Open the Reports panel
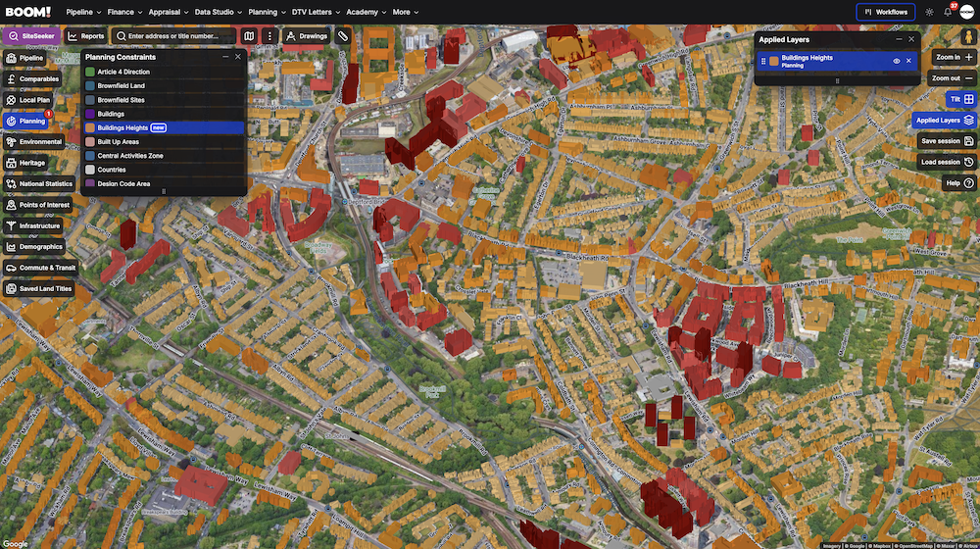980x549 pixels. (x=86, y=36)
